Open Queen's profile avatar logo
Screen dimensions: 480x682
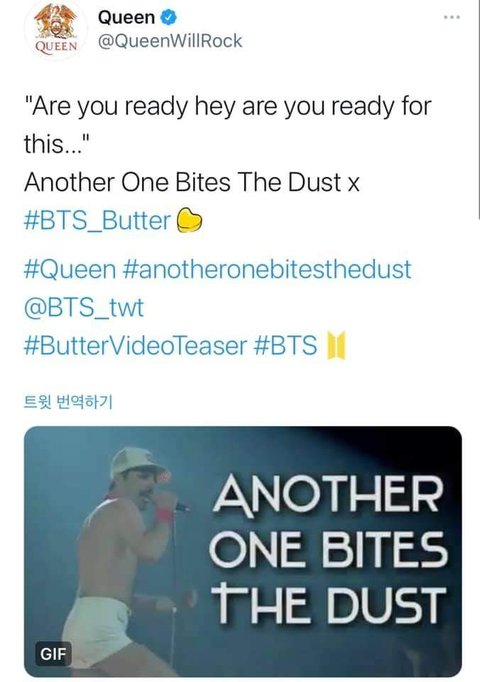click(56, 29)
